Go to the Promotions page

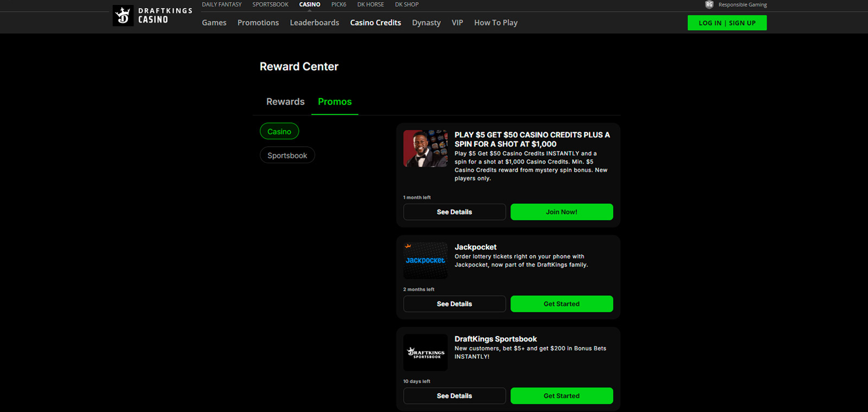point(258,23)
